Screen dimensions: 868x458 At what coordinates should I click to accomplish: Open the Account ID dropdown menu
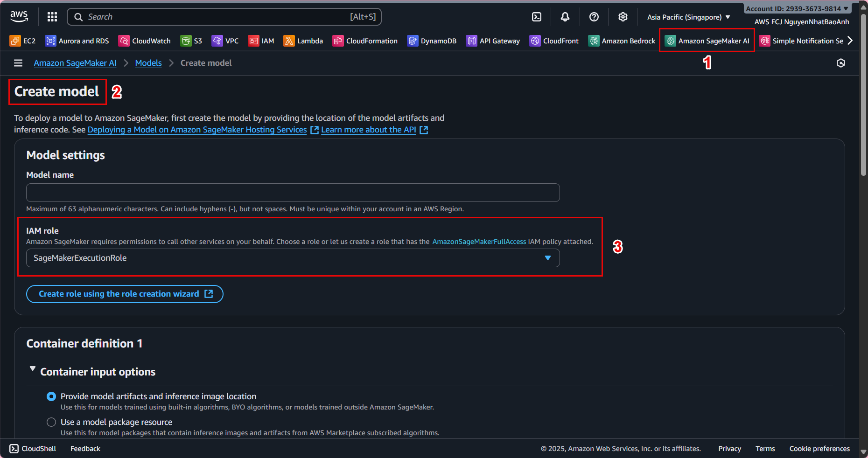point(797,9)
